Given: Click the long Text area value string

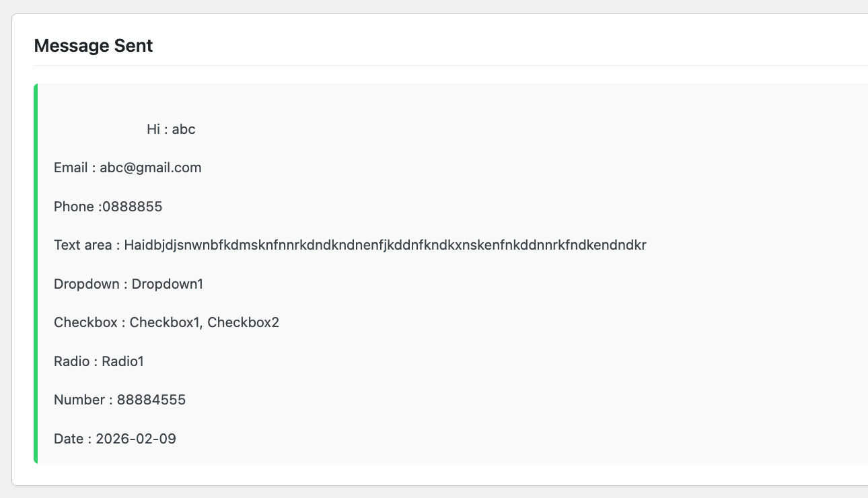Looking at the screenshot, I should (x=385, y=245).
